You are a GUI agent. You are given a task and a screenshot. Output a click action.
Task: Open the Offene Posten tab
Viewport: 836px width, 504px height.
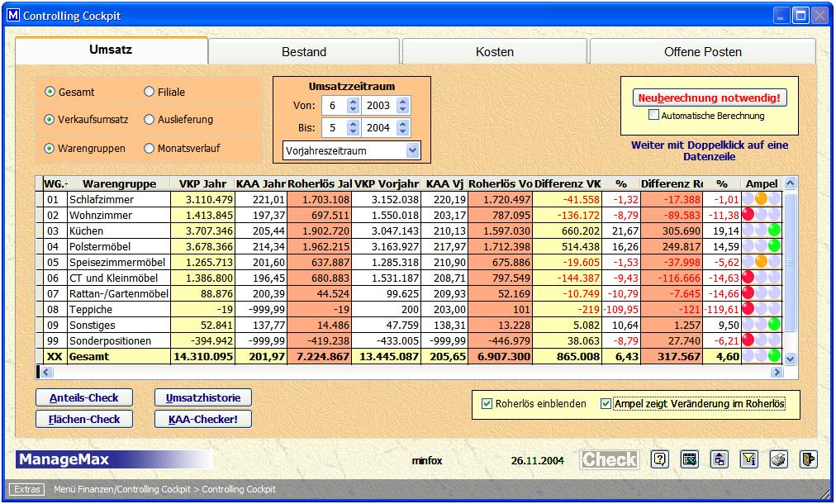click(702, 51)
